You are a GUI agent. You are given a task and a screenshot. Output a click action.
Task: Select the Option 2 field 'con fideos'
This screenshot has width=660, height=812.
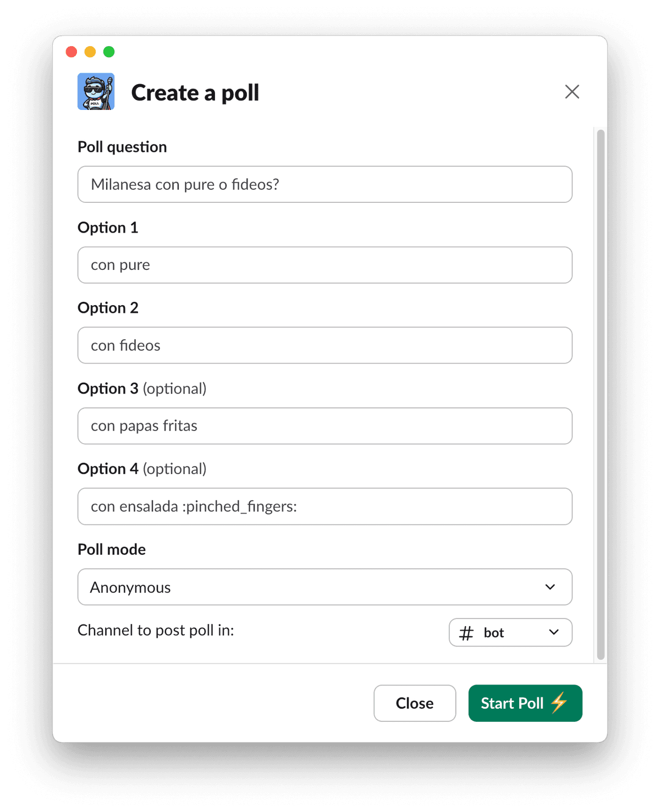pos(325,345)
